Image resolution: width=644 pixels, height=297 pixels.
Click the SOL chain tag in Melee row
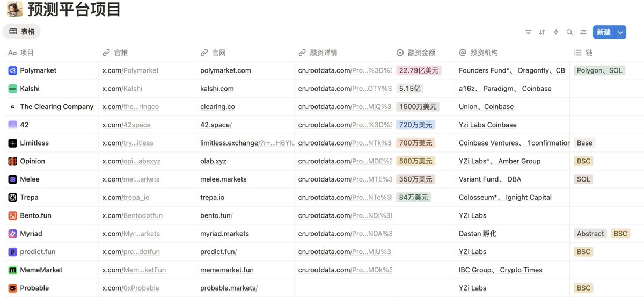pos(583,179)
